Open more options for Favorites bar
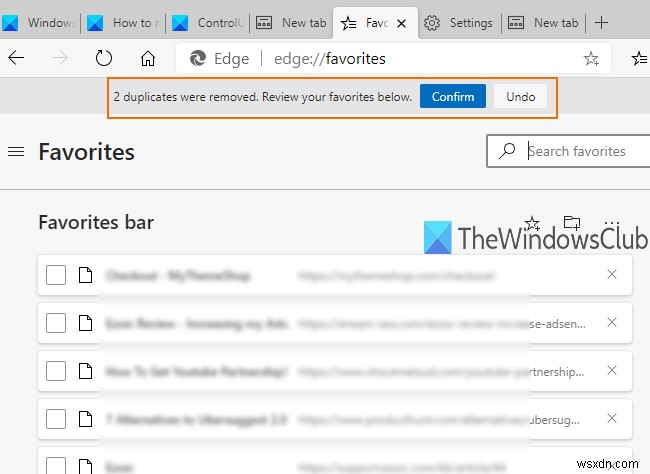650x474 pixels. click(x=611, y=223)
